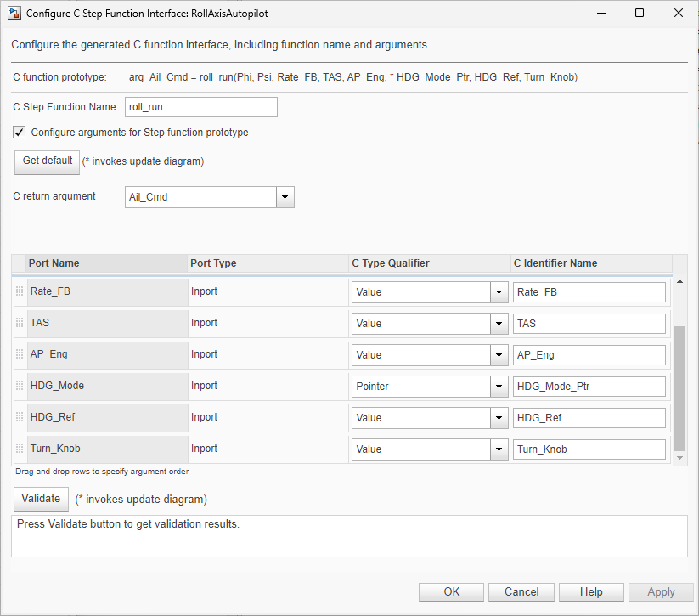Click the drag handle icon for TAS row

click(x=20, y=323)
